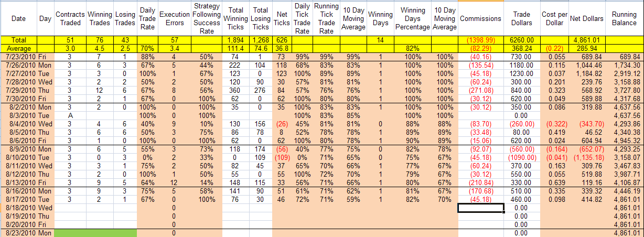Click the Running Balance column header
The height and width of the screenshot is (237, 644).
click(624, 18)
